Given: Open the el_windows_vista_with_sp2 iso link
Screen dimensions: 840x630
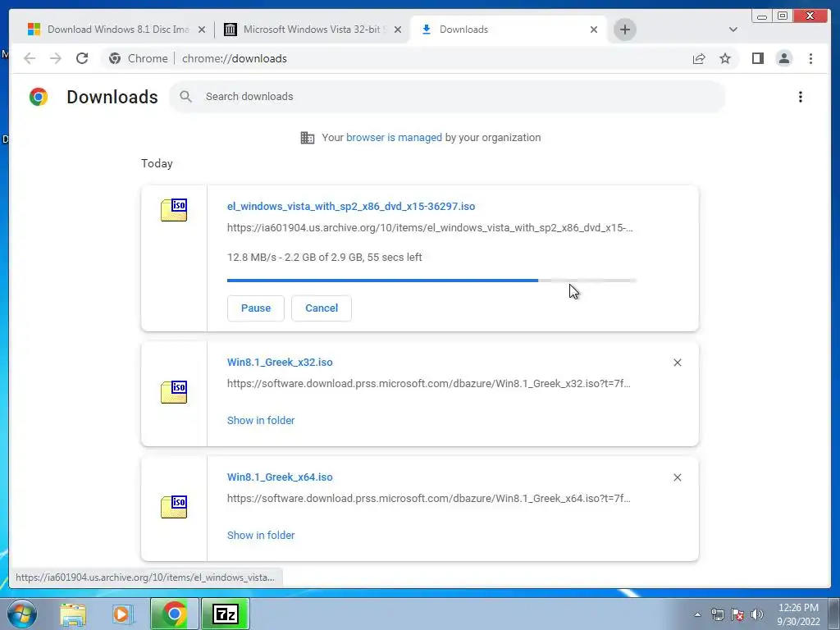Looking at the screenshot, I should tap(351, 206).
